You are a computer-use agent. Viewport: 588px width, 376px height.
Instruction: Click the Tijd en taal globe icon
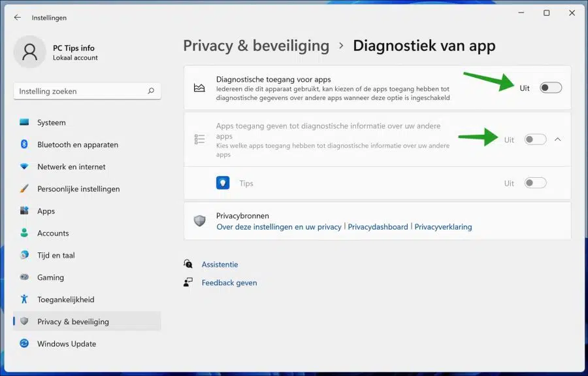click(x=24, y=255)
